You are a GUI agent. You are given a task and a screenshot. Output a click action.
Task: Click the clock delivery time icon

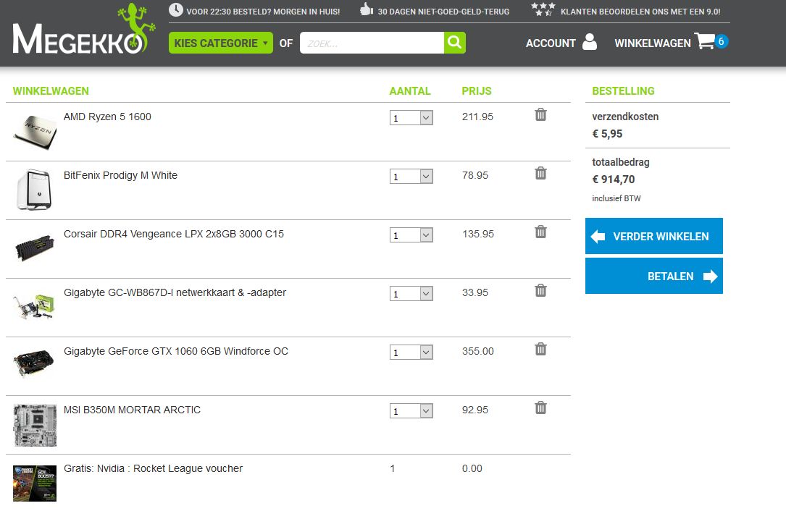pyautogui.click(x=176, y=9)
